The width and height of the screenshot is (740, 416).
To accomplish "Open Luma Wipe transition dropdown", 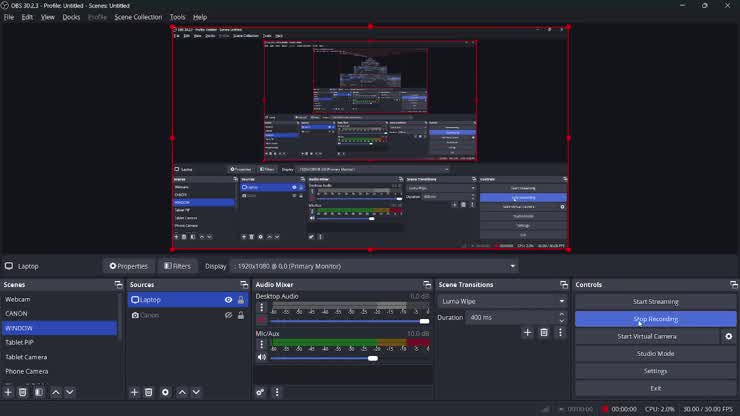I will coord(502,301).
